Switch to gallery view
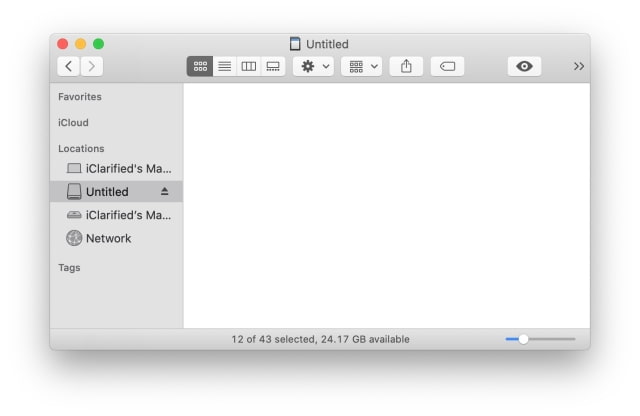 (272, 66)
